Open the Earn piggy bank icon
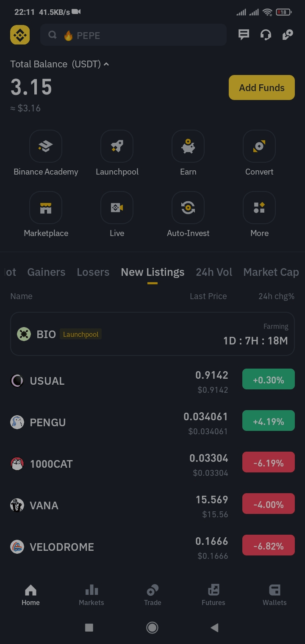 (x=188, y=146)
